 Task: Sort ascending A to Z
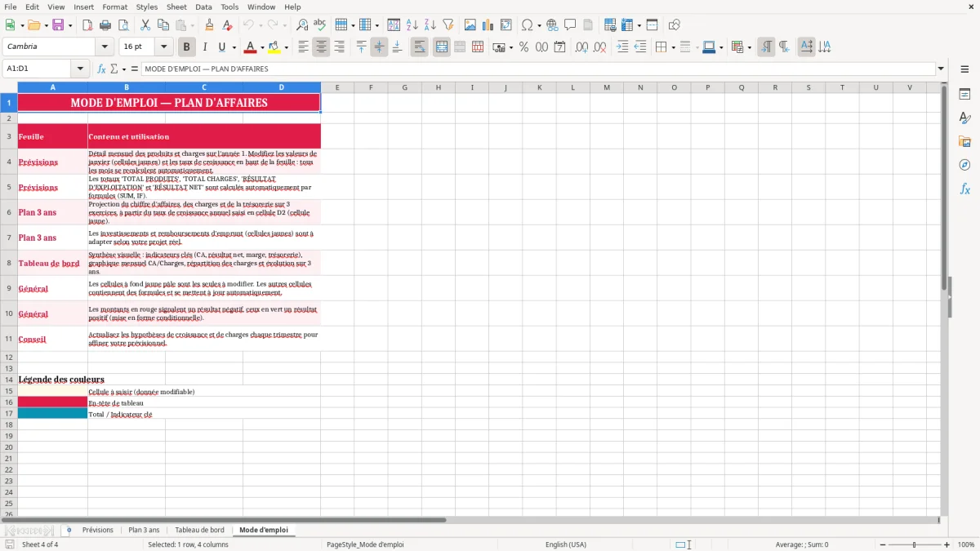(412, 25)
